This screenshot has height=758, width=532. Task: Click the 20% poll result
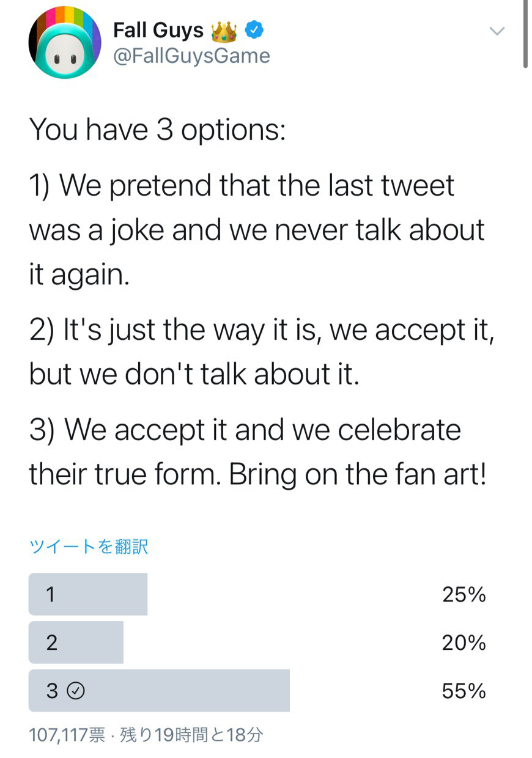[x=464, y=642]
